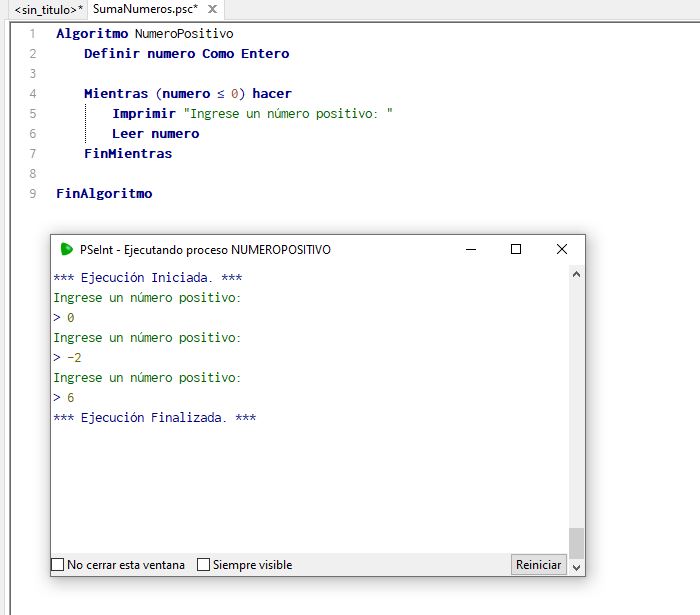Click the 'Algoritmo' keyword on line 1
This screenshot has height=615, width=700.
tap(92, 33)
